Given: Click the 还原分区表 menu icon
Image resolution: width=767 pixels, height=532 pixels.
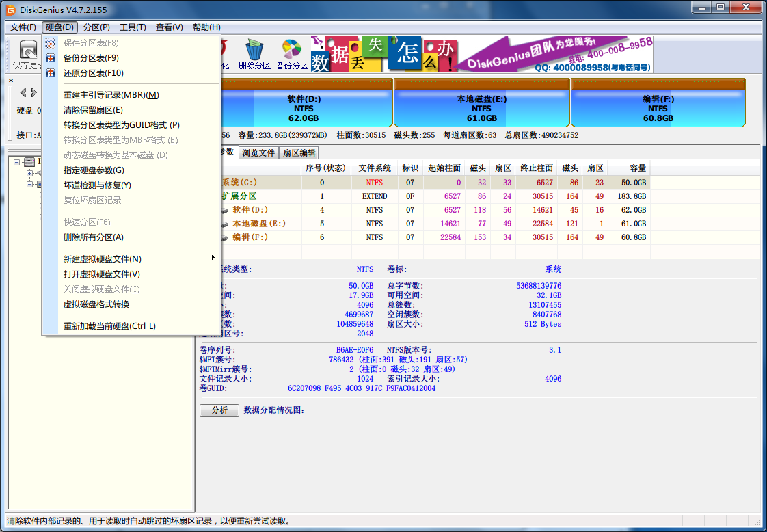Looking at the screenshot, I should pos(51,73).
